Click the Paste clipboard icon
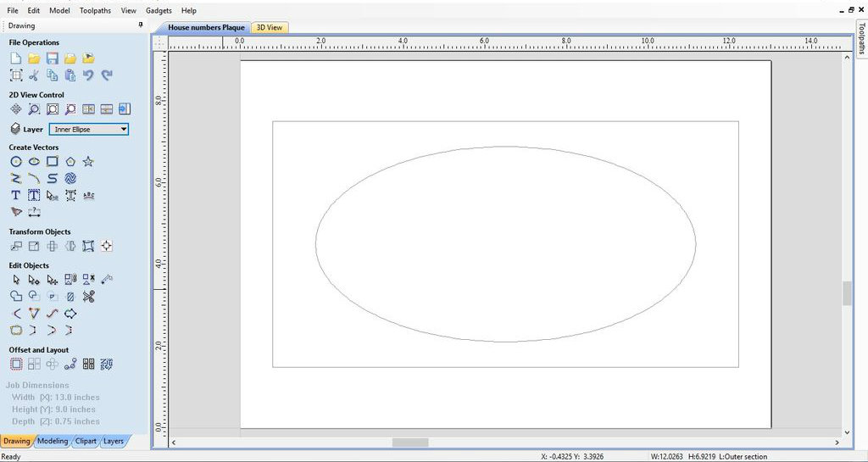The width and height of the screenshot is (868, 462). tap(70, 75)
